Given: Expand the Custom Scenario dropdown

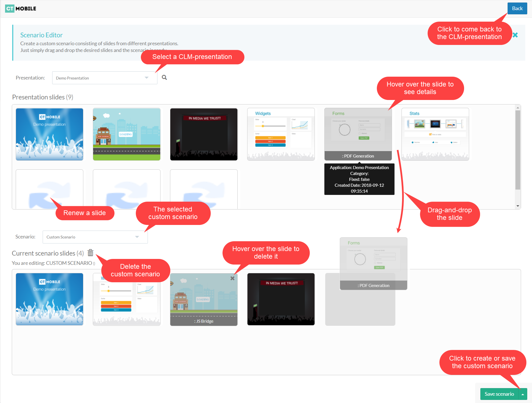Looking at the screenshot, I should 95,237.
